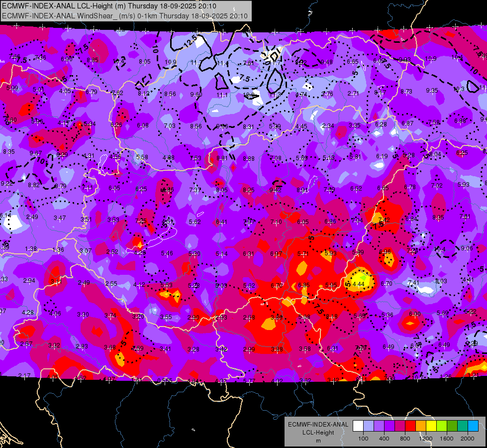Screen dimensions: 487x448
Task: Click the '4.06' grid value
Action: tap(55, 314)
